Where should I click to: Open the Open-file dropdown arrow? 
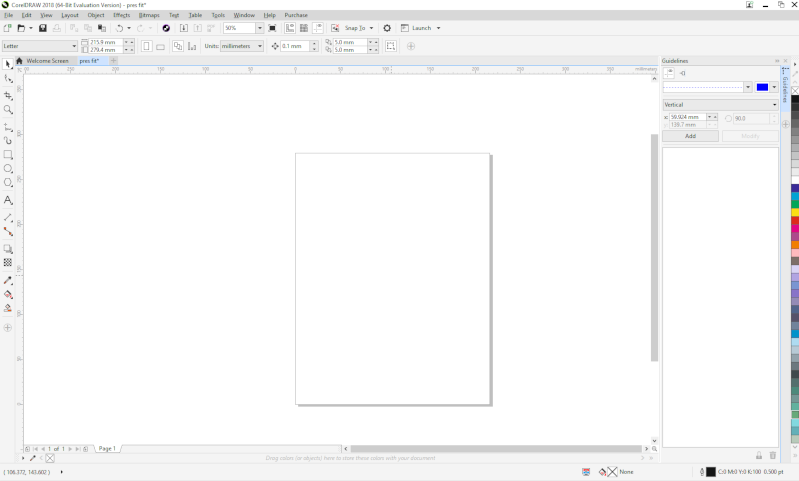click(31, 28)
